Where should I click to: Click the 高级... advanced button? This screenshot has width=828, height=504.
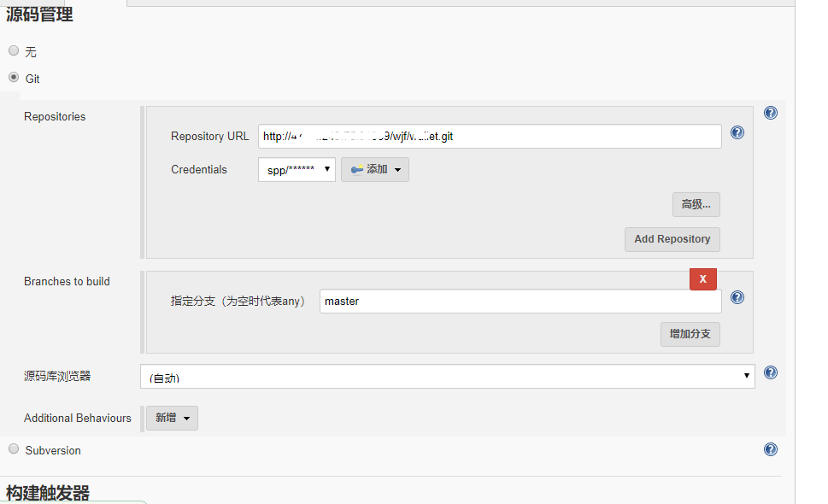696,204
